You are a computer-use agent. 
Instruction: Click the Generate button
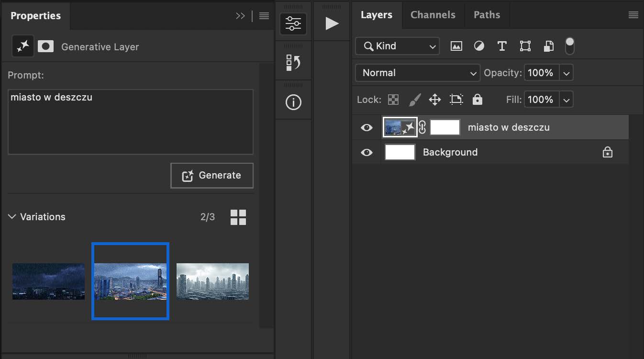[212, 176]
